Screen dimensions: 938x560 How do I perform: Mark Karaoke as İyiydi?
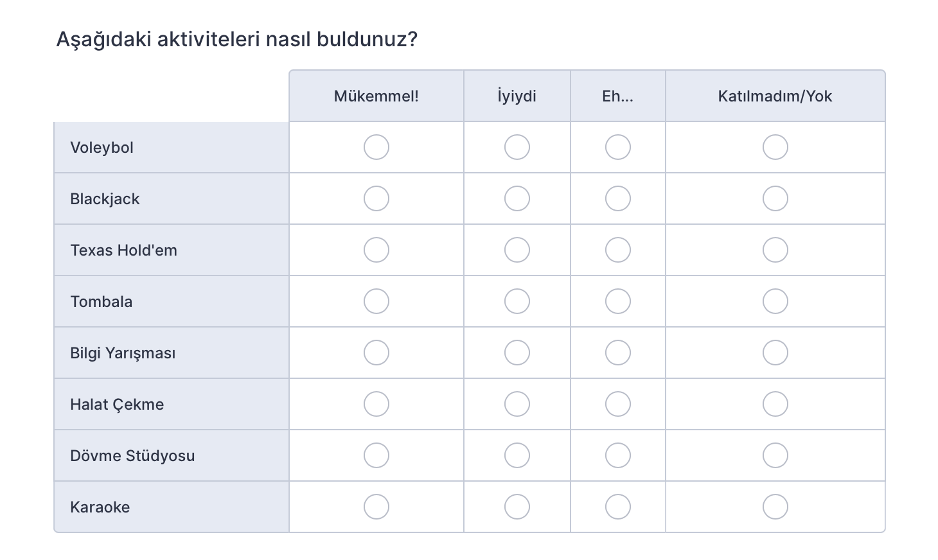click(517, 507)
